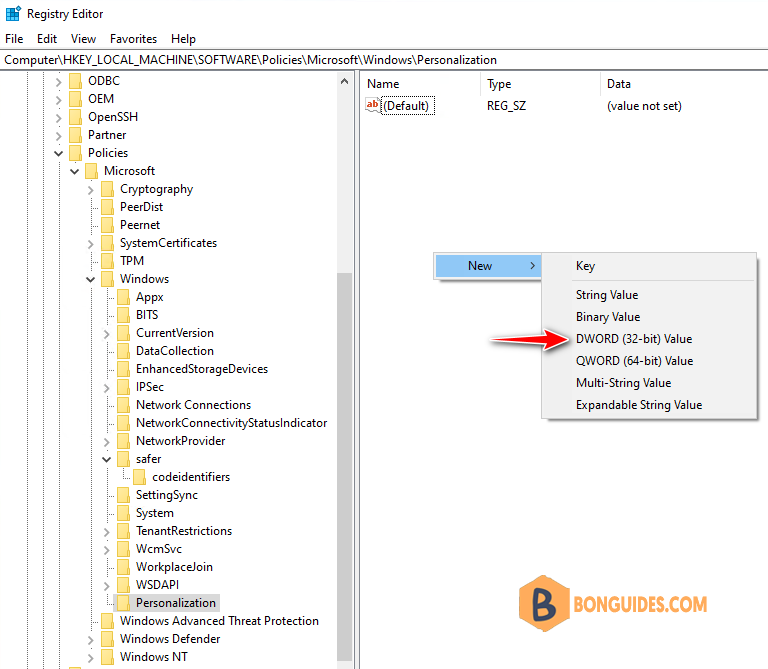The image size is (768, 669).
Task: Expand the Windows NT key
Action: pos(91,658)
